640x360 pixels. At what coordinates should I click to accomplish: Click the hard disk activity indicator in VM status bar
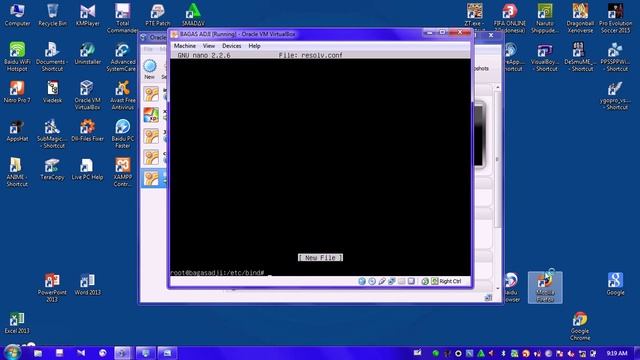coord(362,281)
